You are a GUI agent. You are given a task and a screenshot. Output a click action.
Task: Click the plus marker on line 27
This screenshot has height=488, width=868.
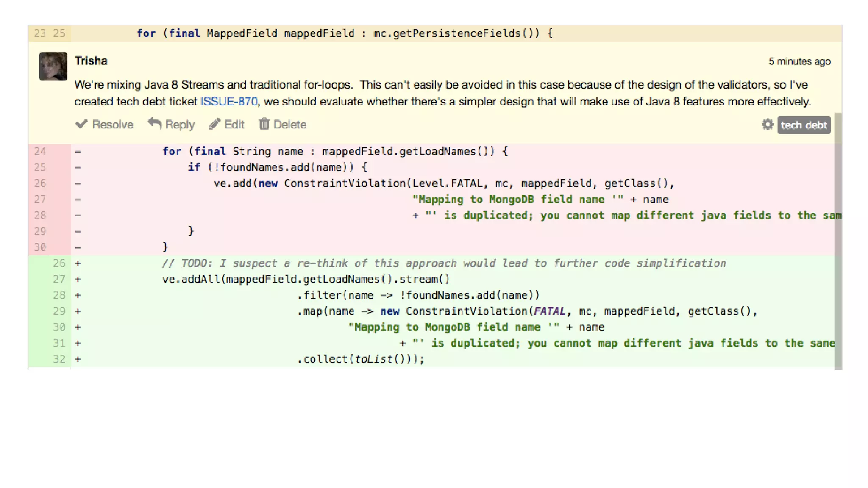(78, 279)
